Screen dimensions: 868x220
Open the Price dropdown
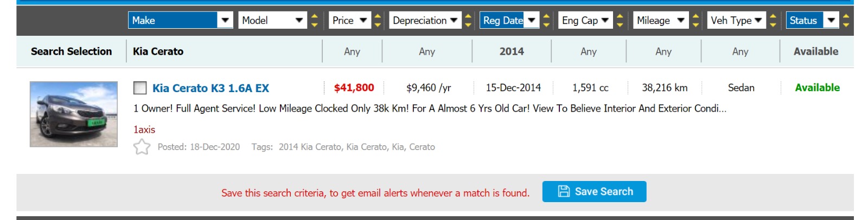350,21
